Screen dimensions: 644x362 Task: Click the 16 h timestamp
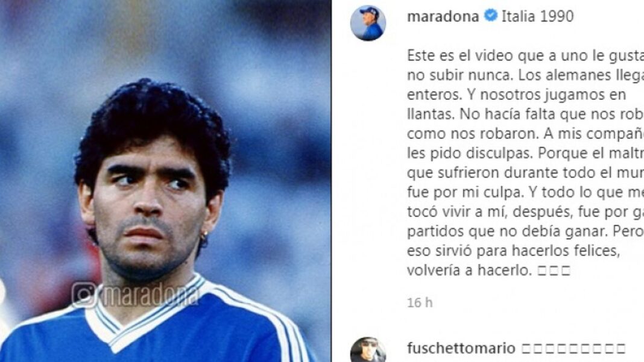(419, 302)
